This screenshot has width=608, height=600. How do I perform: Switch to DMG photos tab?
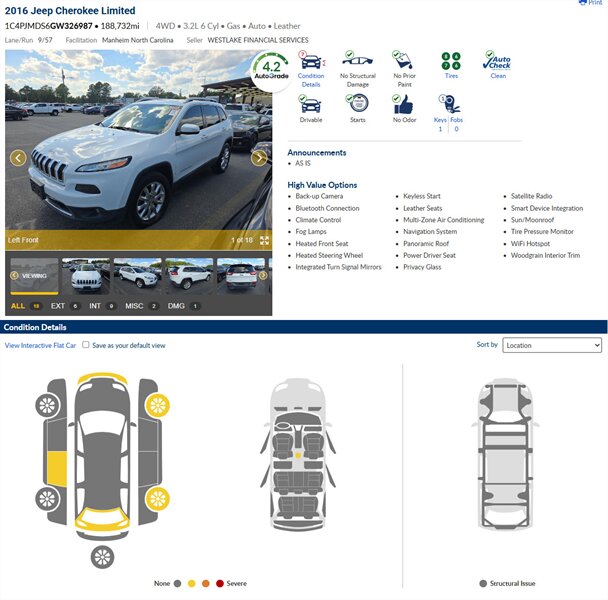point(176,306)
